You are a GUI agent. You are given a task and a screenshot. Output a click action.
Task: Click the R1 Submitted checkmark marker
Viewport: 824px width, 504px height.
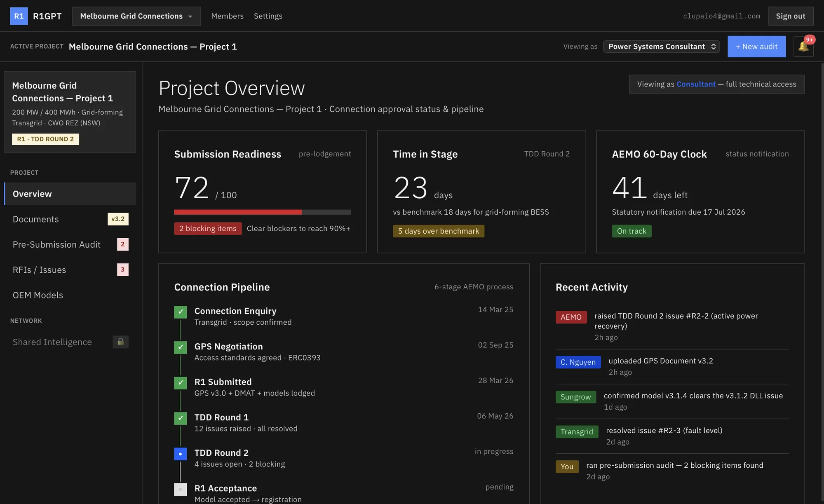pyautogui.click(x=181, y=383)
